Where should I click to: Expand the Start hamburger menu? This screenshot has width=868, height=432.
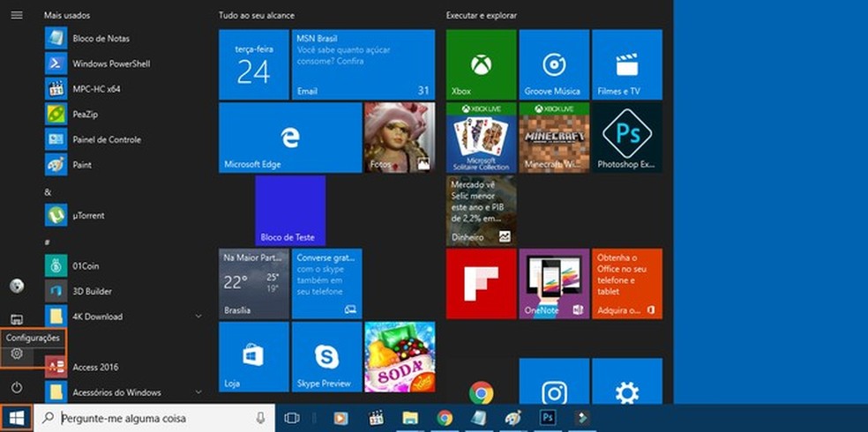pyautogui.click(x=17, y=16)
